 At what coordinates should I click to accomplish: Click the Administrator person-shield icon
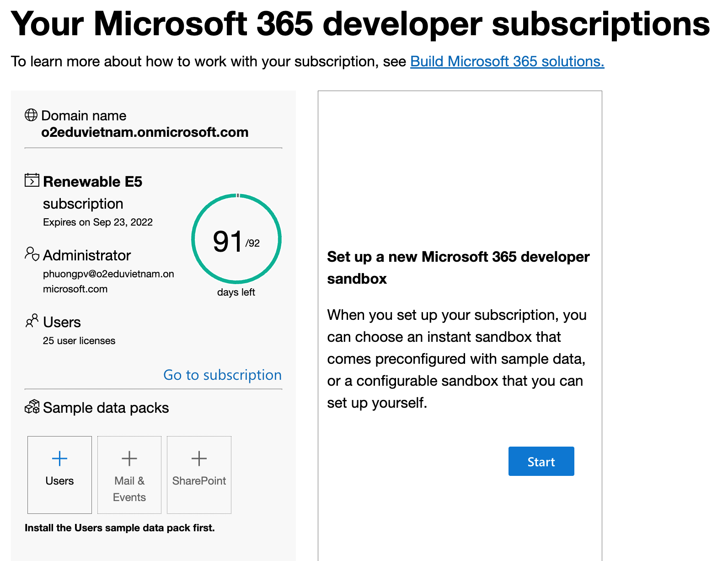32,254
